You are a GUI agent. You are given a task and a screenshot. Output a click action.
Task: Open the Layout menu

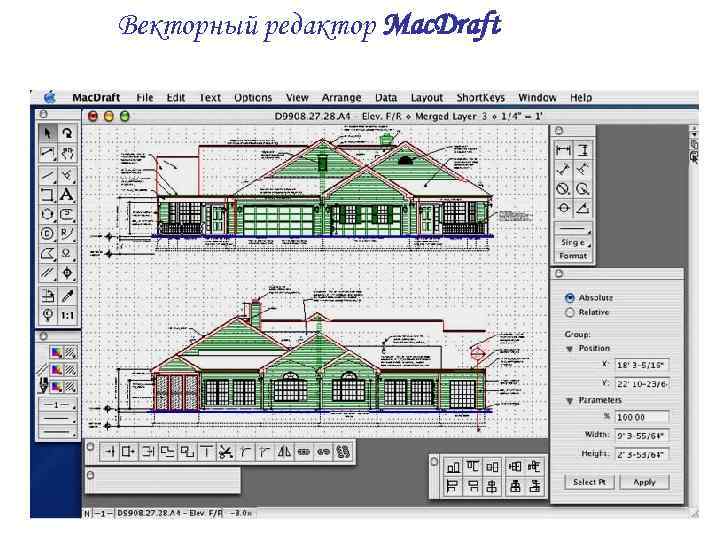(x=427, y=98)
